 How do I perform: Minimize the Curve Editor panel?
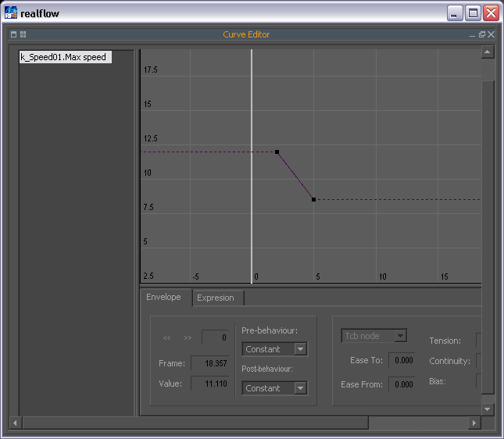click(472, 35)
